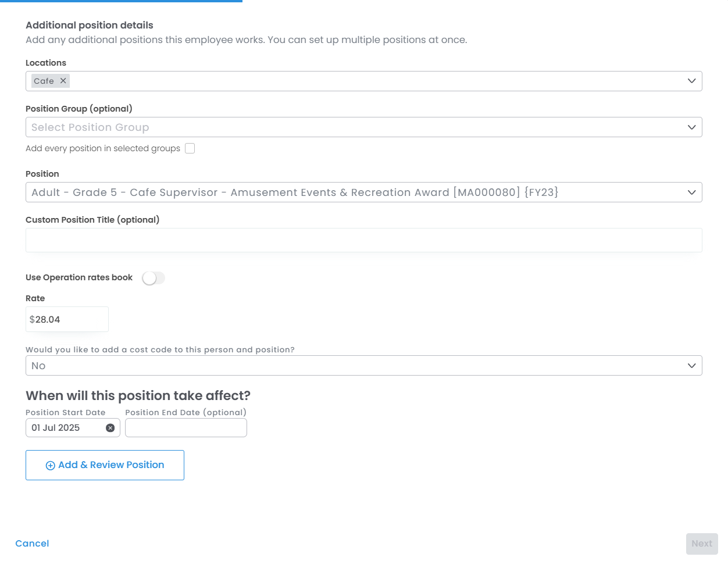Focus the Rate field showing $28.04
This screenshot has height=564, width=728.
coord(67,319)
